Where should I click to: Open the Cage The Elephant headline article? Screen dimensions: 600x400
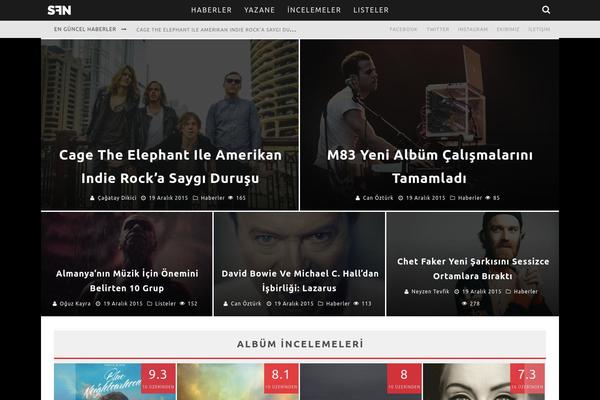tap(170, 167)
